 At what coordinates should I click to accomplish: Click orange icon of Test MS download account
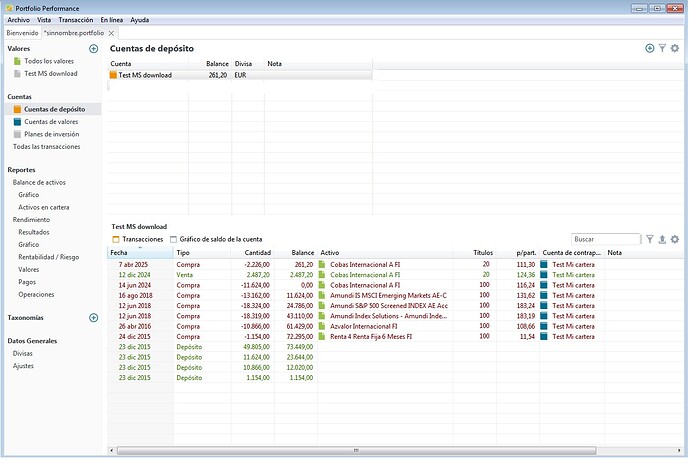pos(113,75)
